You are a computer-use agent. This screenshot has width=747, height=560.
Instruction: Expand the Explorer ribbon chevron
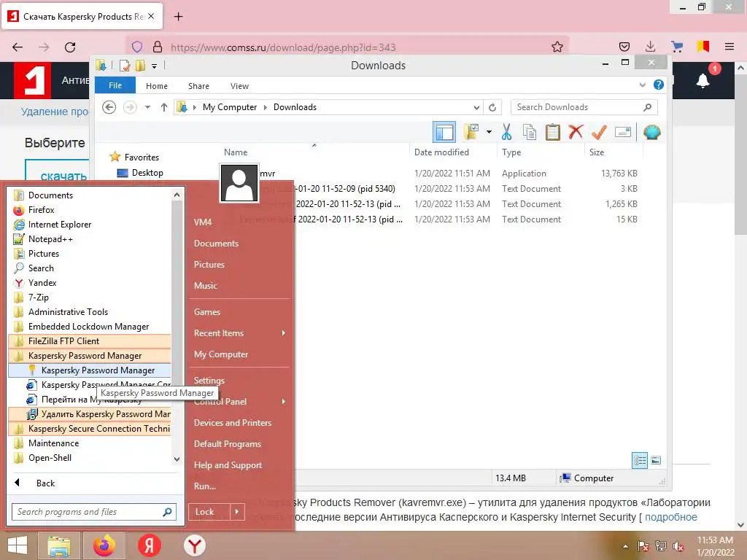click(642, 85)
